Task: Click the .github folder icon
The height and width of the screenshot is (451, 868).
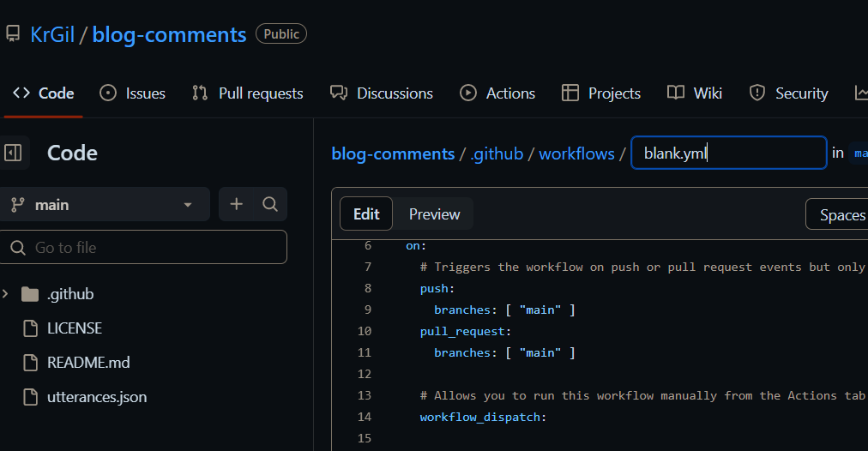Action: point(30,294)
